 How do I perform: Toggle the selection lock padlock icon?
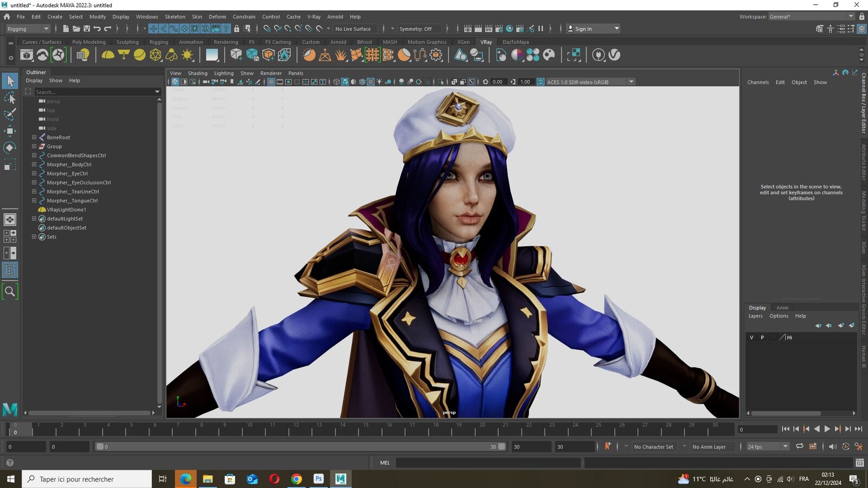237,29
